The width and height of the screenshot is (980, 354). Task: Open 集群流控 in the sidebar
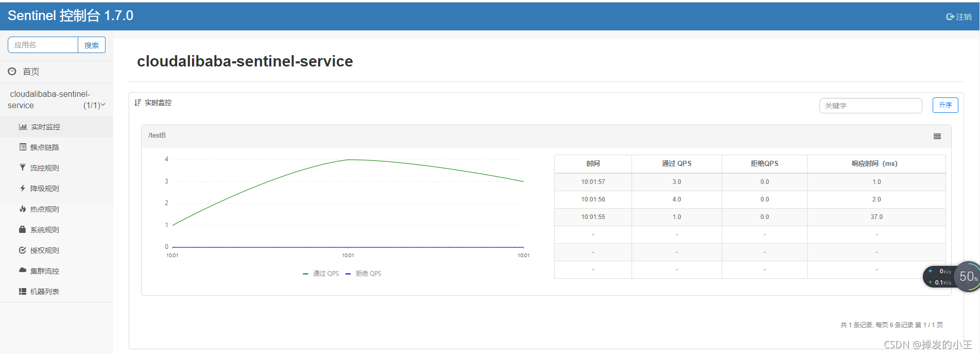(x=57, y=271)
